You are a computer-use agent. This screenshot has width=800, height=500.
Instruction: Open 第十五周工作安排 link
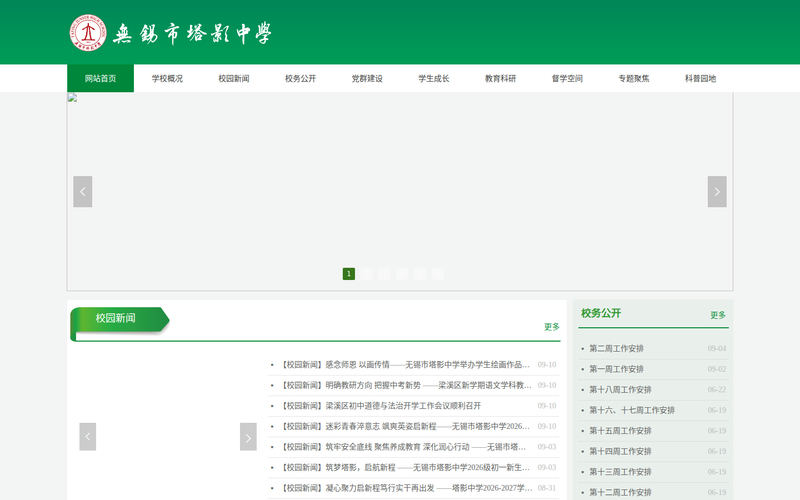(x=620, y=431)
